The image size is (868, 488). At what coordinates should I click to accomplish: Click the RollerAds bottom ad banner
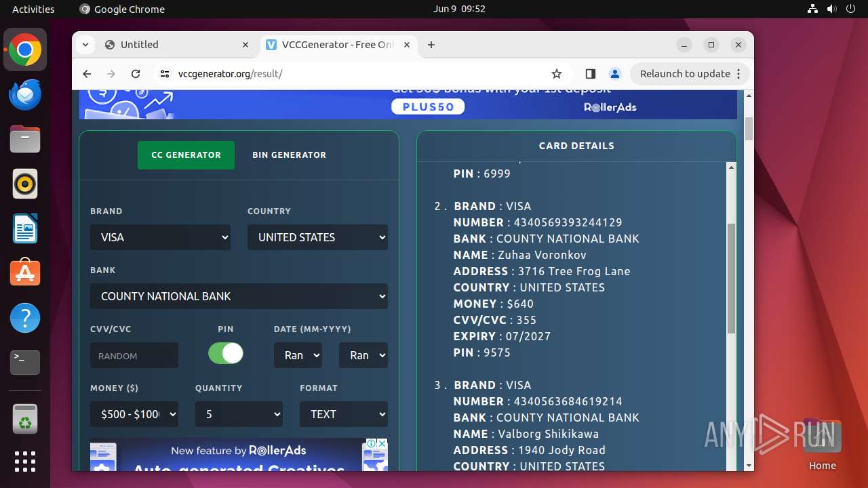tap(239, 455)
